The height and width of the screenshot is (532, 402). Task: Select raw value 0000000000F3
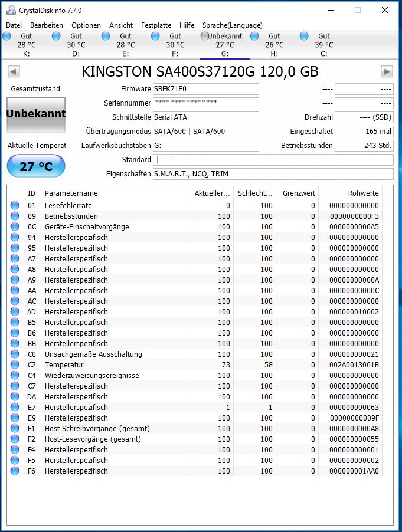click(x=354, y=216)
